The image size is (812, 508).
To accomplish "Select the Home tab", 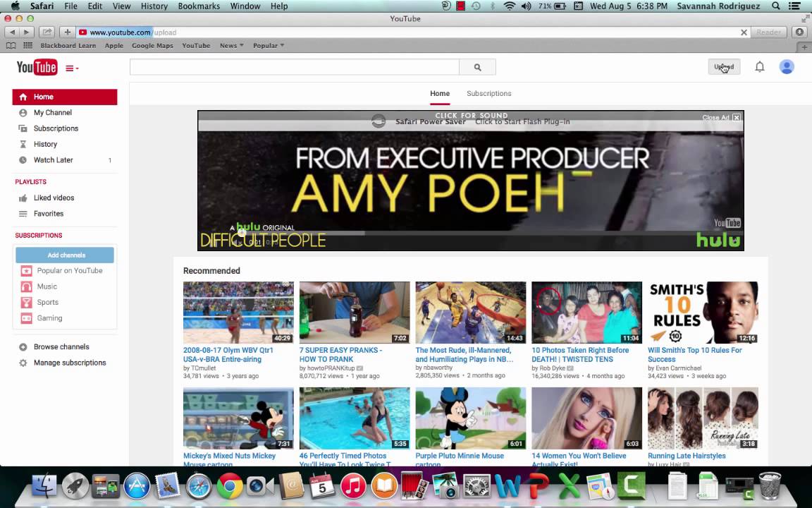I will pos(440,93).
